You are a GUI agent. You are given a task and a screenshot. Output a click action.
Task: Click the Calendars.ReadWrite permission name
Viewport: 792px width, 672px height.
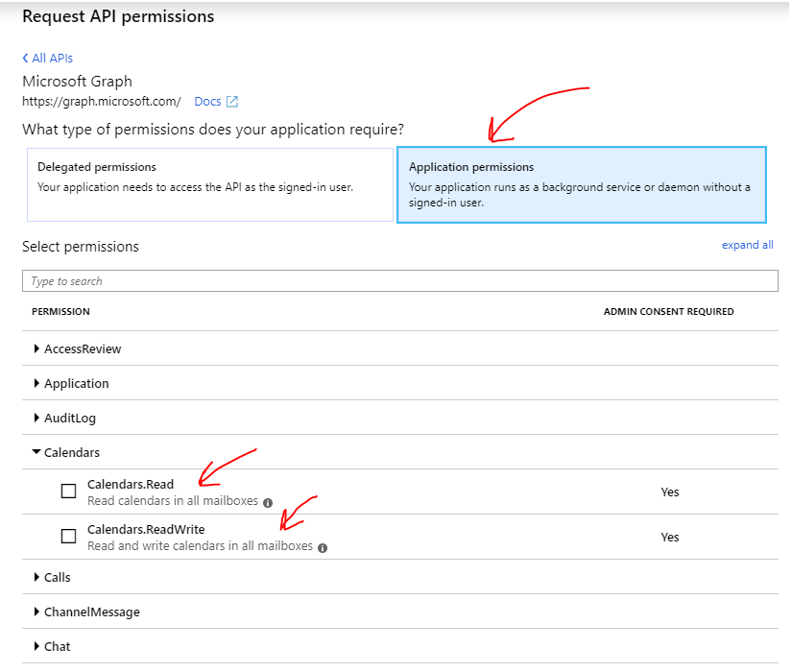146,529
